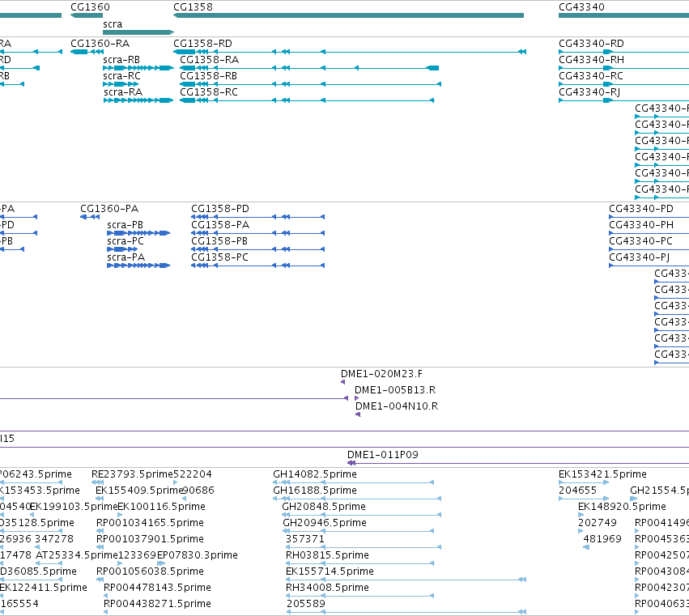Click EST entry 481969

[x=602, y=539]
